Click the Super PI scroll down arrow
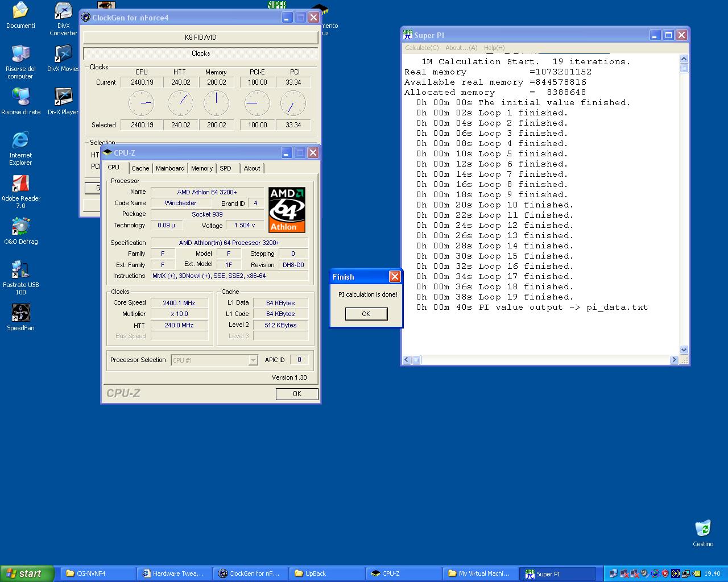 pos(684,350)
